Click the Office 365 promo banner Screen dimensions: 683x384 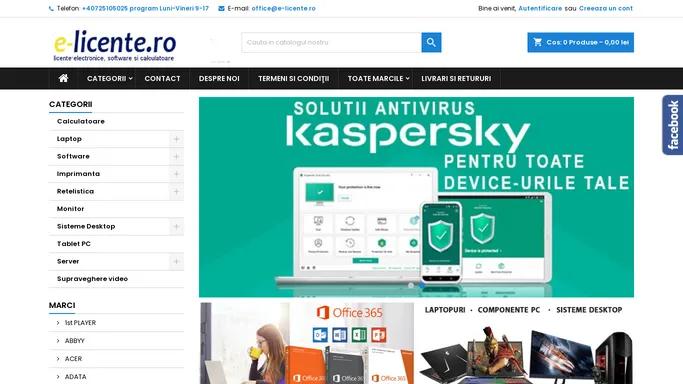[307, 343]
